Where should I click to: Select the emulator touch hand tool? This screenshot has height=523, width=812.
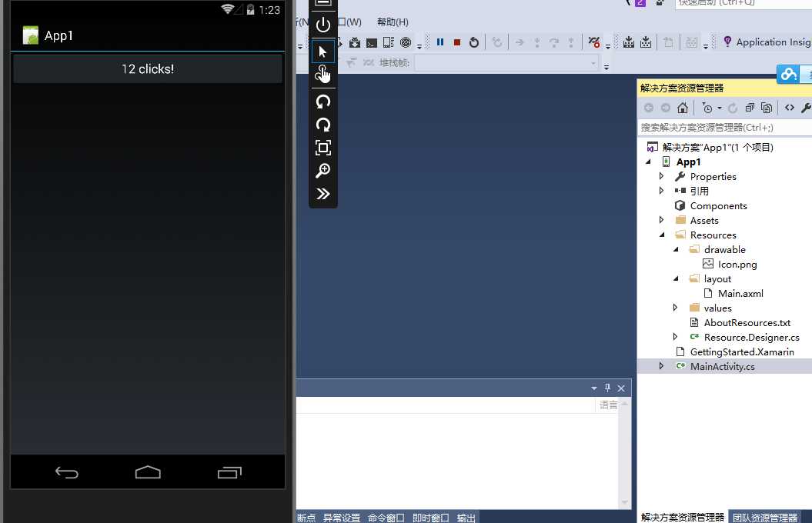click(323, 74)
